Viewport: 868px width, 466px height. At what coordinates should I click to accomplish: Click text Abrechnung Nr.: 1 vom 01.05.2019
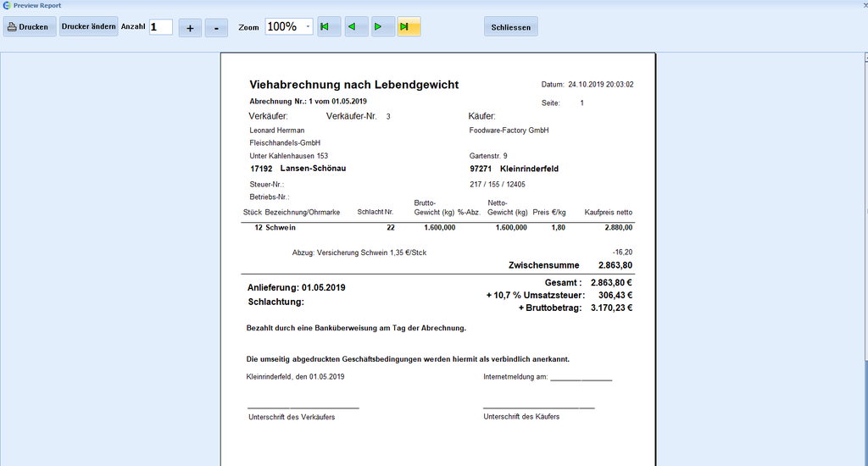click(308, 102)
